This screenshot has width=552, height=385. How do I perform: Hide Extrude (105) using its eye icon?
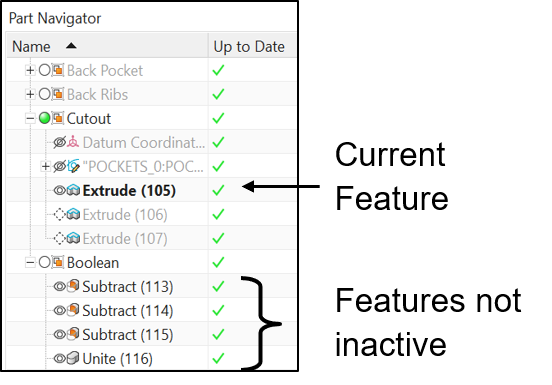click(59, 190)
